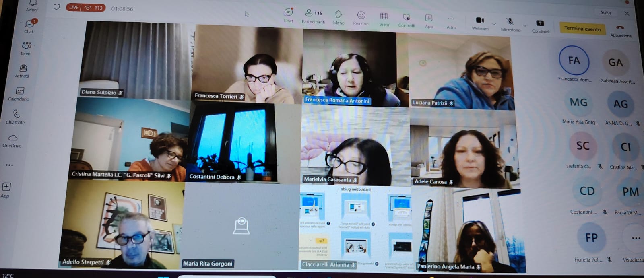
Task: Expand the Microfono options arrow
Action: coord(525,25)
